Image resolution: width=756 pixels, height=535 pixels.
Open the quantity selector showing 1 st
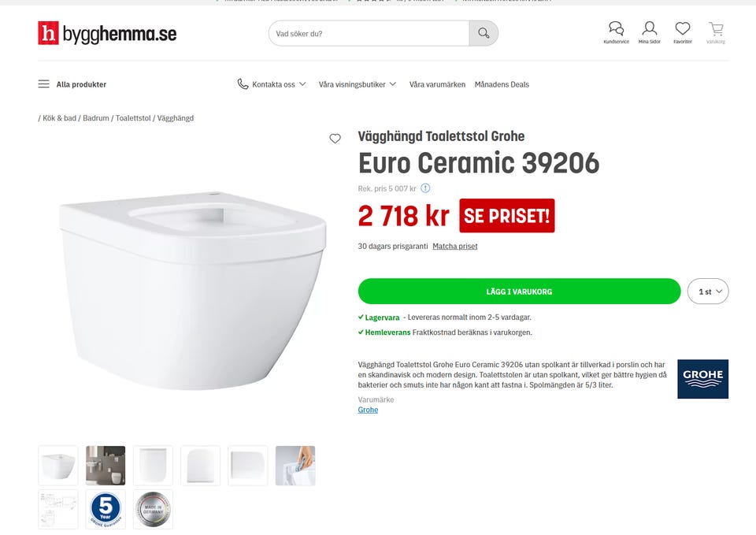tap(708, 292)
